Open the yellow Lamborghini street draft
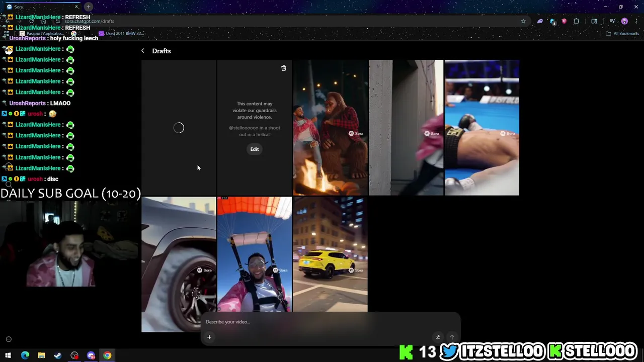 point(331,254)
